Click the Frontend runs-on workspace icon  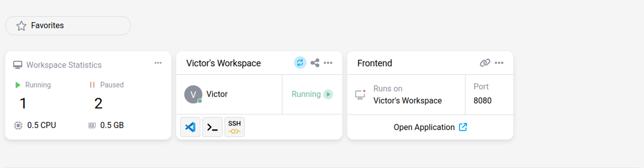[x=360, y=95]
